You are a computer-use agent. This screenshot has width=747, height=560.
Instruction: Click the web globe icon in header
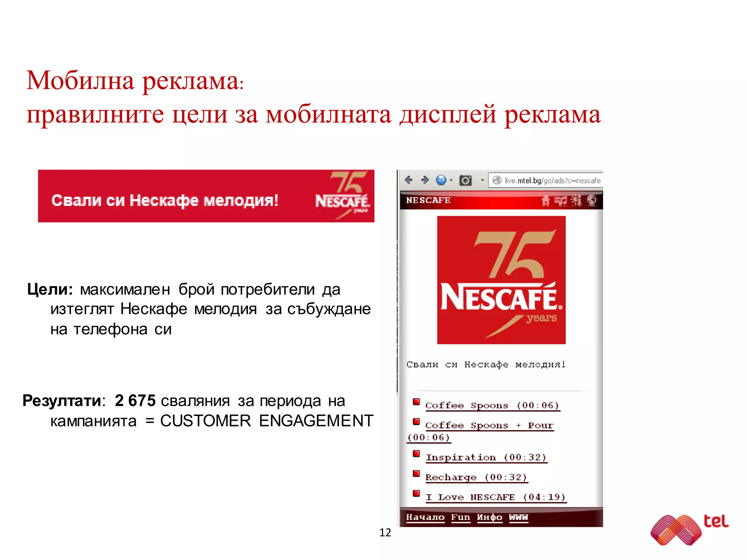592,201
